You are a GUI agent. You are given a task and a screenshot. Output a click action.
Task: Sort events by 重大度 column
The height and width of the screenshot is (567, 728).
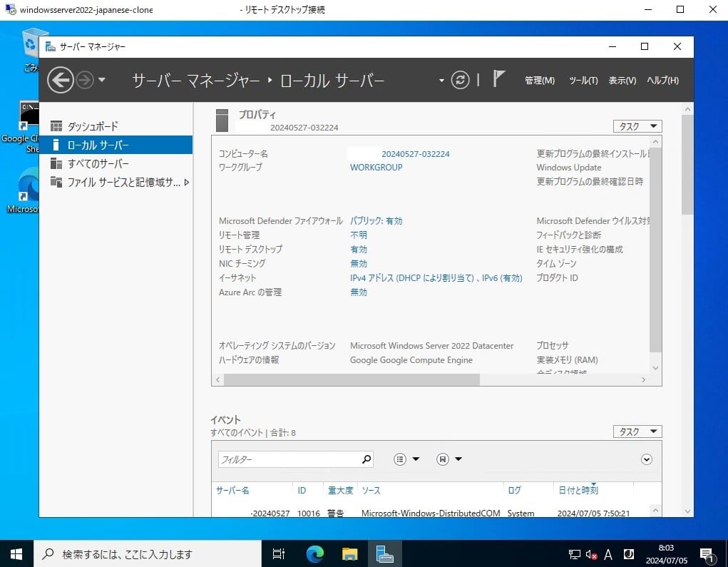click(340, 491)
